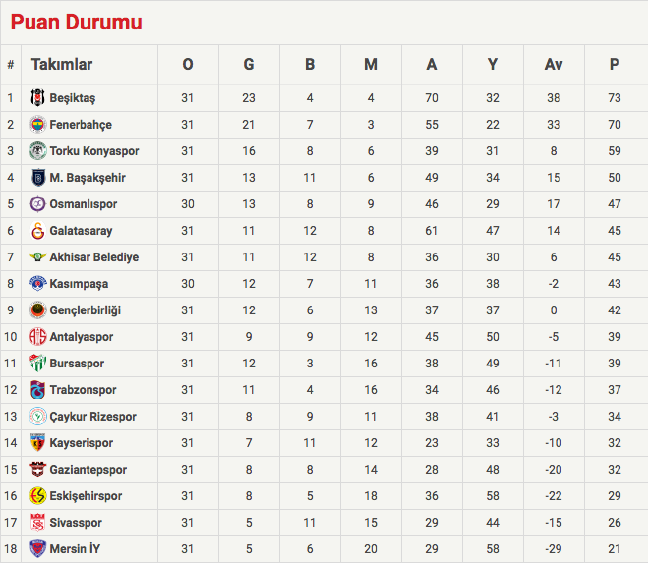Open the Torku Konyaspor team link
Image resolution: width=648 pixels, height=563 pixels.
(94, 151)
